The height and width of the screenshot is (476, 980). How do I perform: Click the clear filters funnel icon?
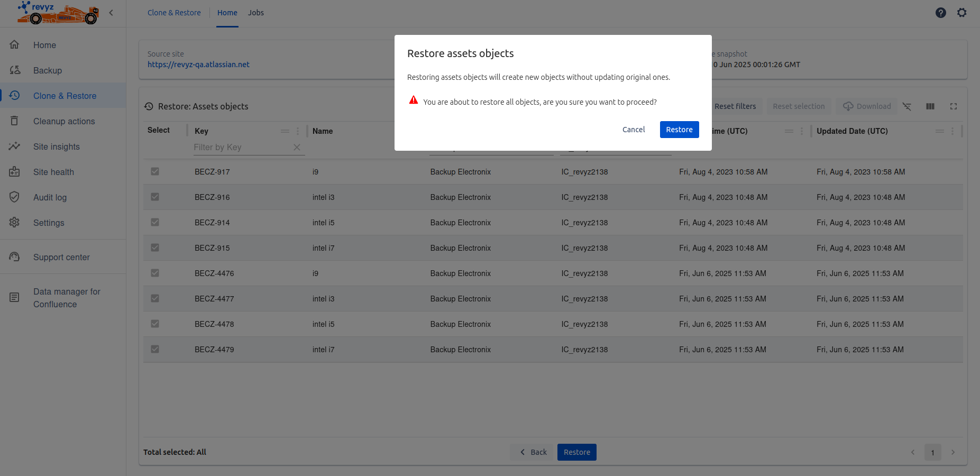coord(907,106)
